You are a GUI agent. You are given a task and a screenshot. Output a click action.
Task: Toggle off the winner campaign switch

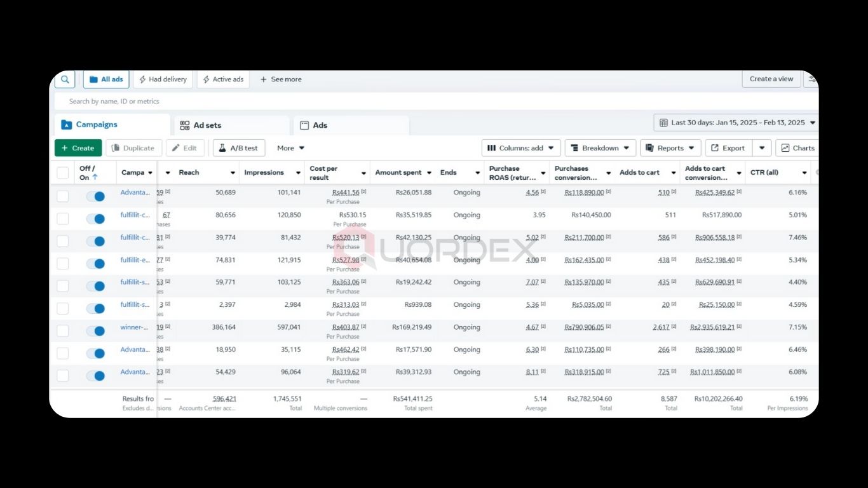tap(95, 331)
